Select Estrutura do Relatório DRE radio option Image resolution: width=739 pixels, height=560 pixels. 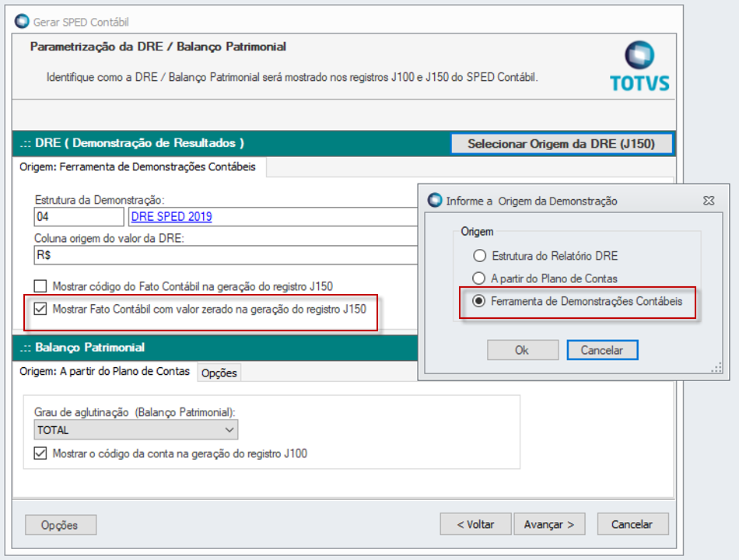480,256
